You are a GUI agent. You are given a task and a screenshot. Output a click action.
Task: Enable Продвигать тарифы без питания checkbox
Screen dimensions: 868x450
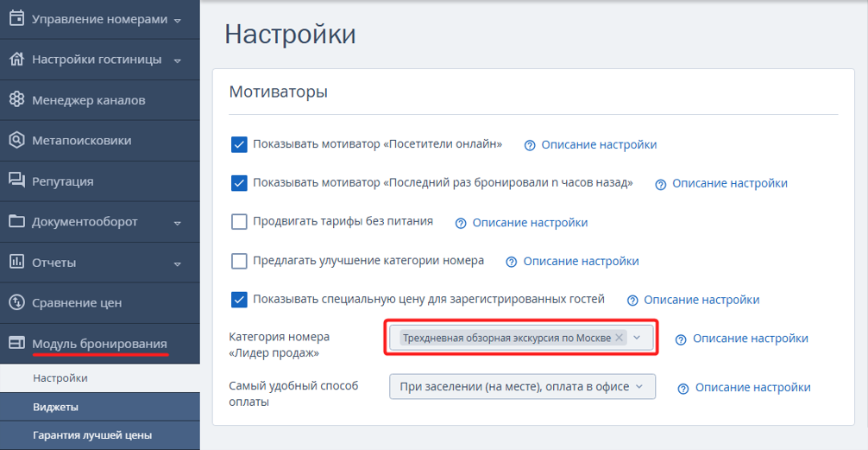coord(239,222)
